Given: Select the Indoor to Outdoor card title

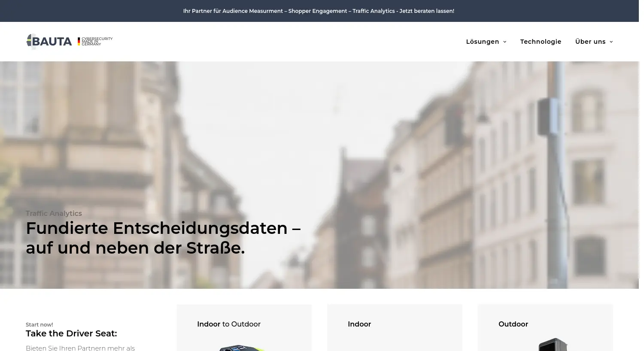Looking at the screenshot, I should pyautogui.click(x=228, y=324).
